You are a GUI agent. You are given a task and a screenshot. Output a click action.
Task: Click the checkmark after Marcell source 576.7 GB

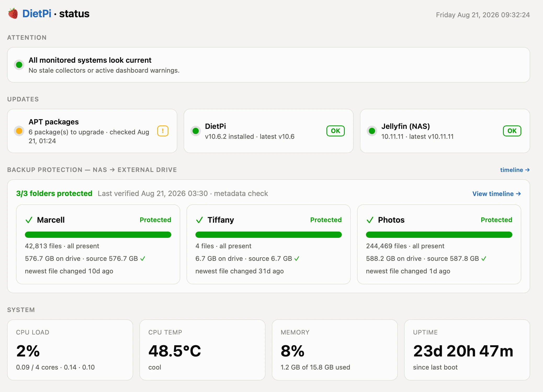click(x=143, y=258)
